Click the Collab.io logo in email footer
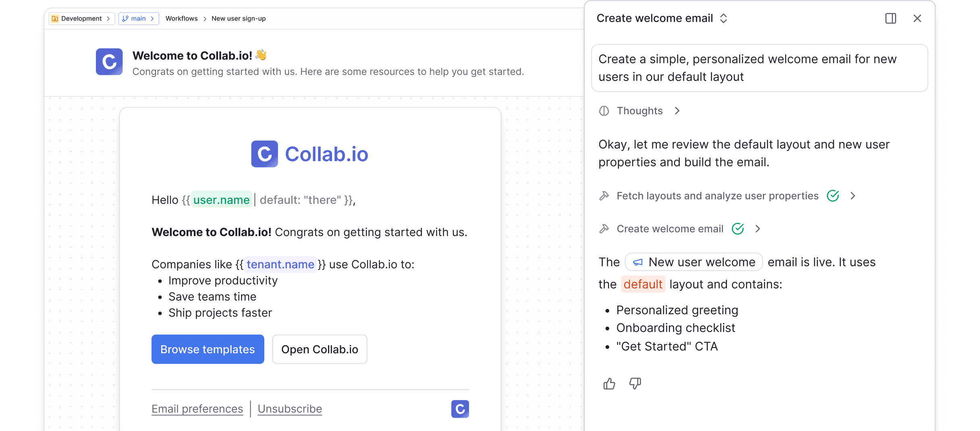The image size is (980, 431). point(460,409)
